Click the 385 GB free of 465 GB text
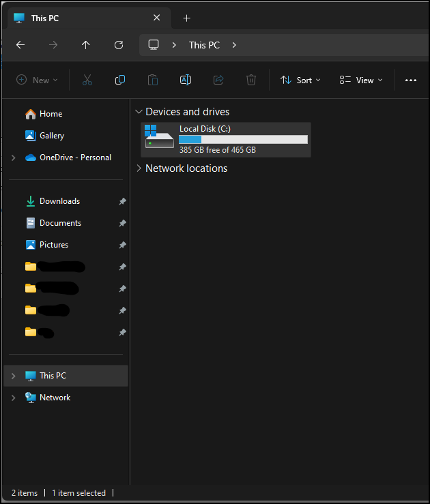 218,150
